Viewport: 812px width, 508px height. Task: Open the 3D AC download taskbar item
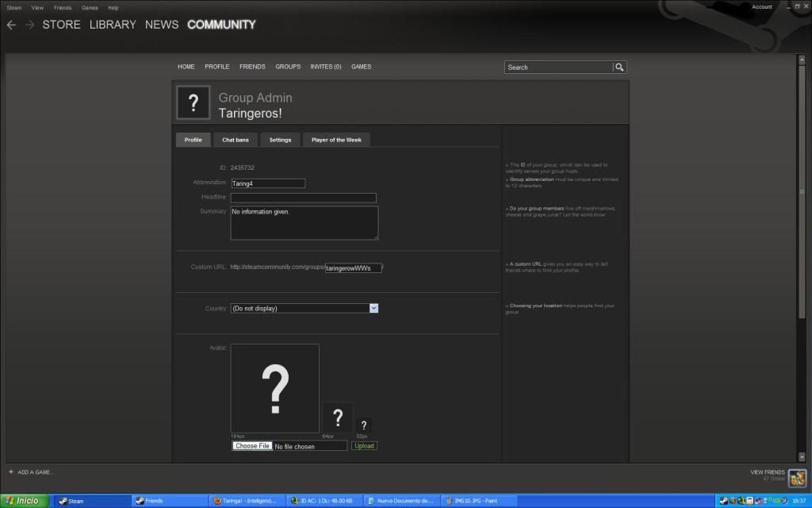point(324,501)
